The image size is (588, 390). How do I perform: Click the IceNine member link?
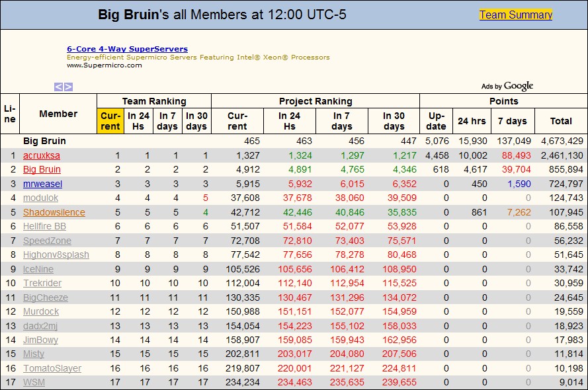pyautogui.click(x=38, y=269)
